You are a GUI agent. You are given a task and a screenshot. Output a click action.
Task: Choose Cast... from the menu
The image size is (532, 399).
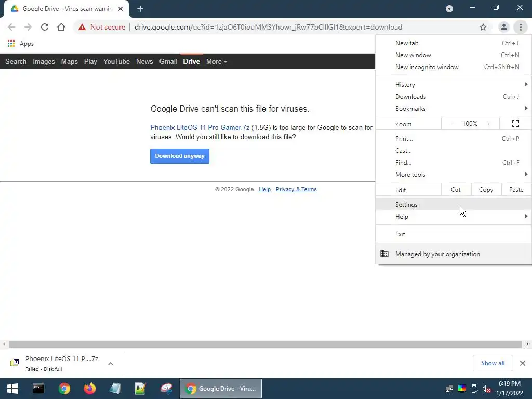(x=454, y=150)
